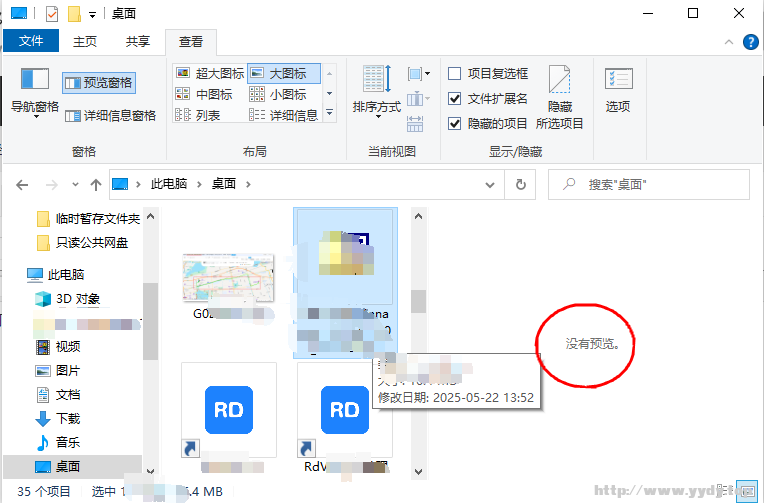Select the map screenshot thumbnail file
The image size is (764, 503).
(x=228, y=277)
